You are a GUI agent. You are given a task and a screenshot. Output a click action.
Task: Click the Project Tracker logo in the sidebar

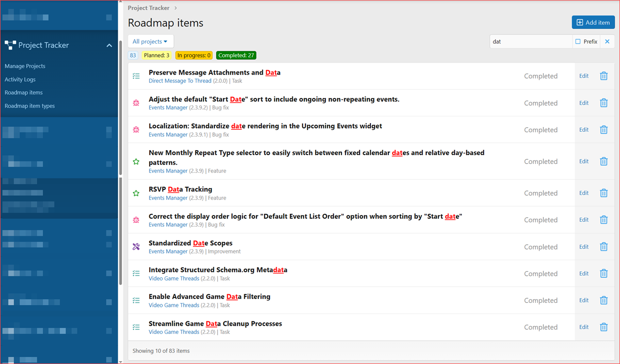[10, 45]
